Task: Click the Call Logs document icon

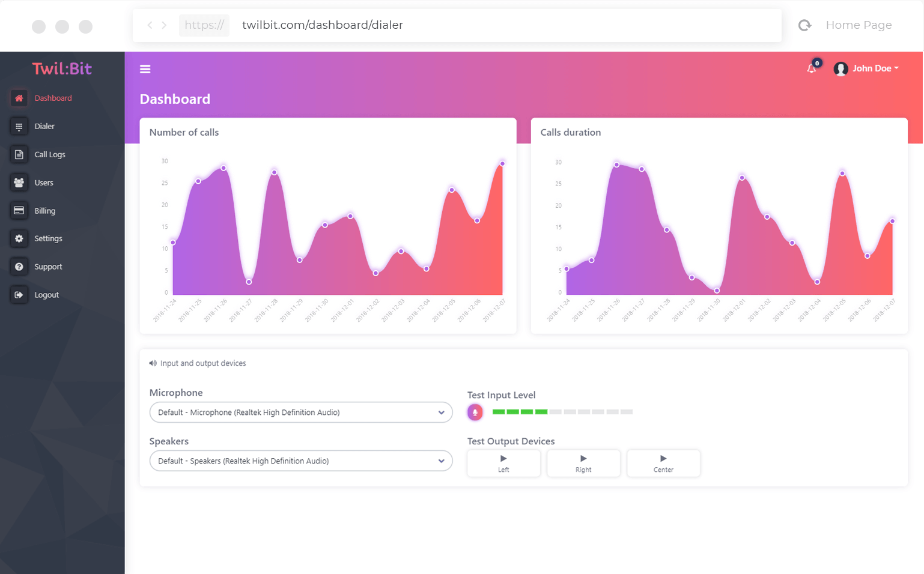Action: click(x=19, y=154)
